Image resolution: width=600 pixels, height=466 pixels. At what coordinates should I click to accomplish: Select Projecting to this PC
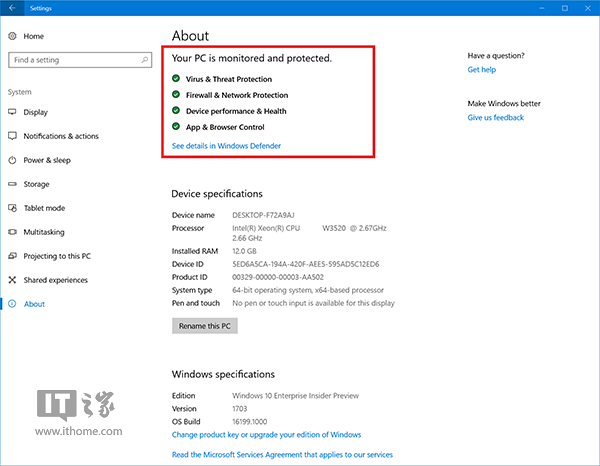tap(57, 256)
